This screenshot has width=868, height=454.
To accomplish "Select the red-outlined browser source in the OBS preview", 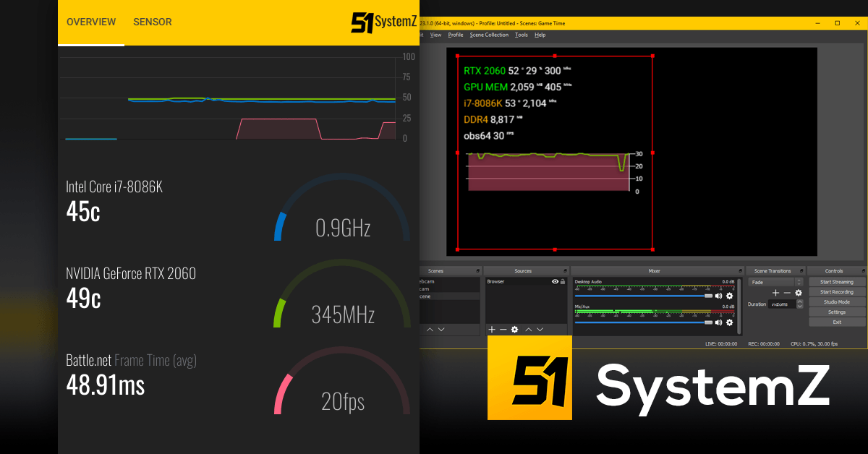I will click(x=555, y=153).
